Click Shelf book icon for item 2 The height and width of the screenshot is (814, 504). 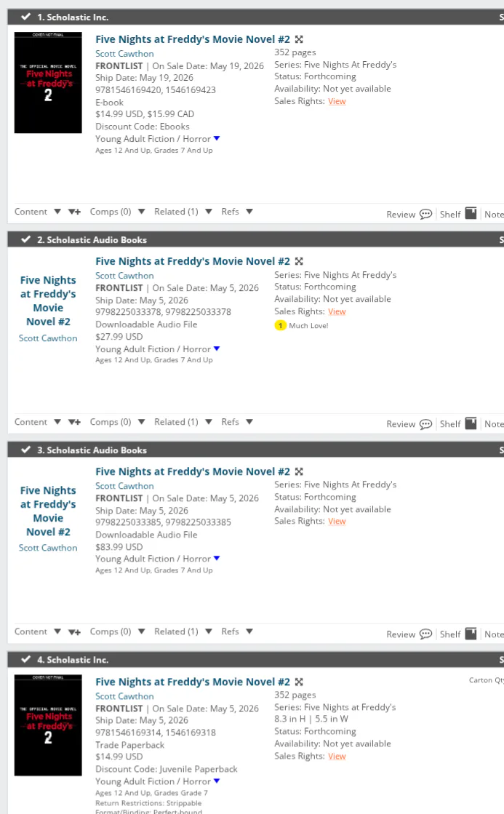471,423
